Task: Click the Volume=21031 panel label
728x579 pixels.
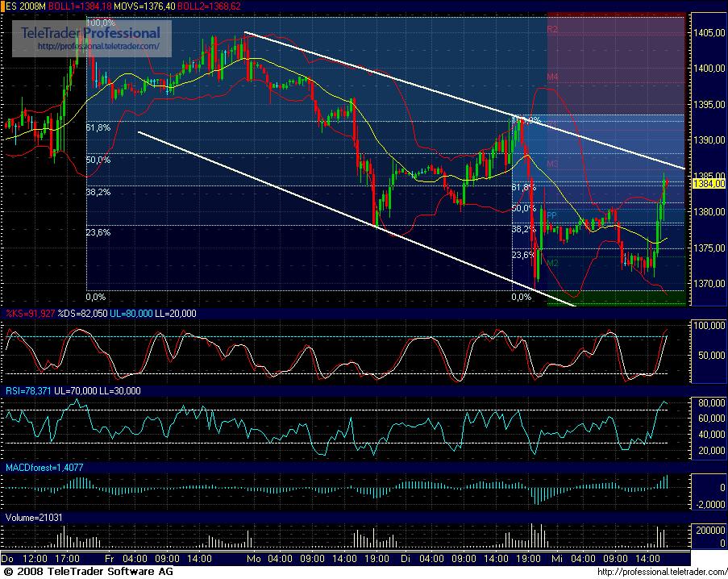Action: point(34,517)
